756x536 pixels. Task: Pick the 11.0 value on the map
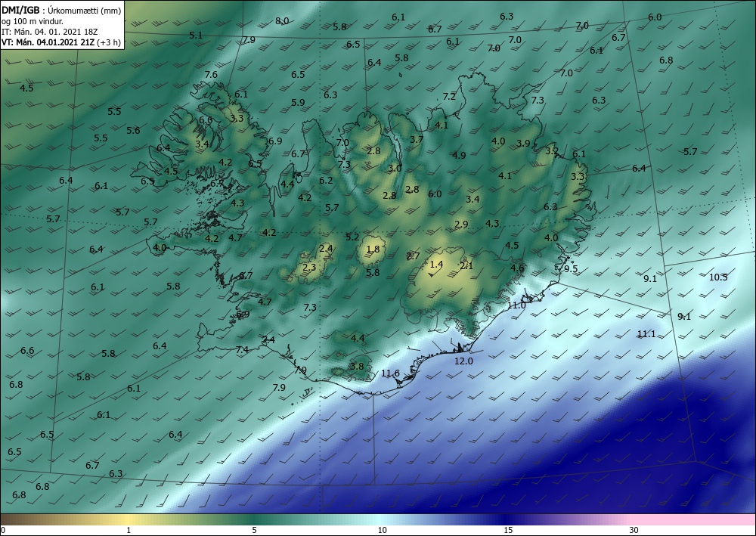516,305
